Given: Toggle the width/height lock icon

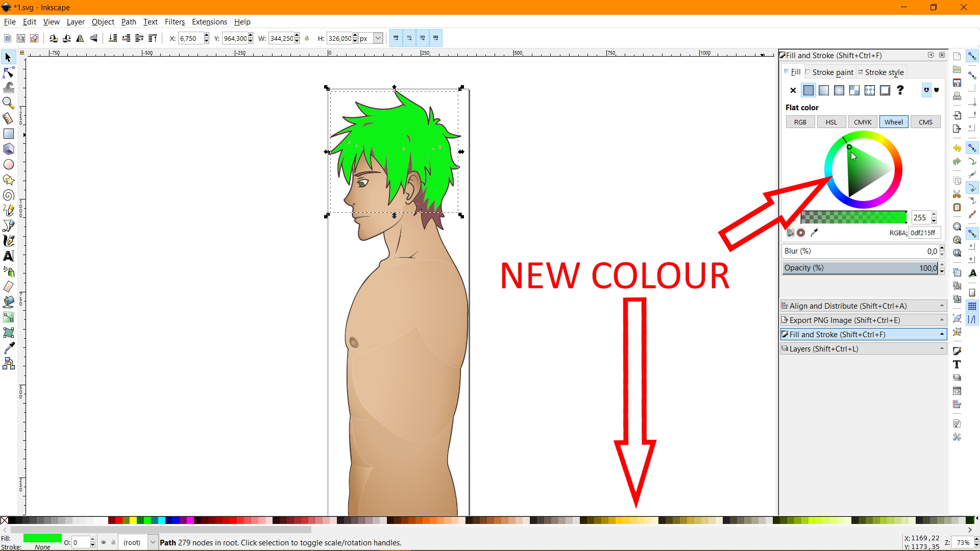Looking at the screenshot, I should tap(307, 38).
